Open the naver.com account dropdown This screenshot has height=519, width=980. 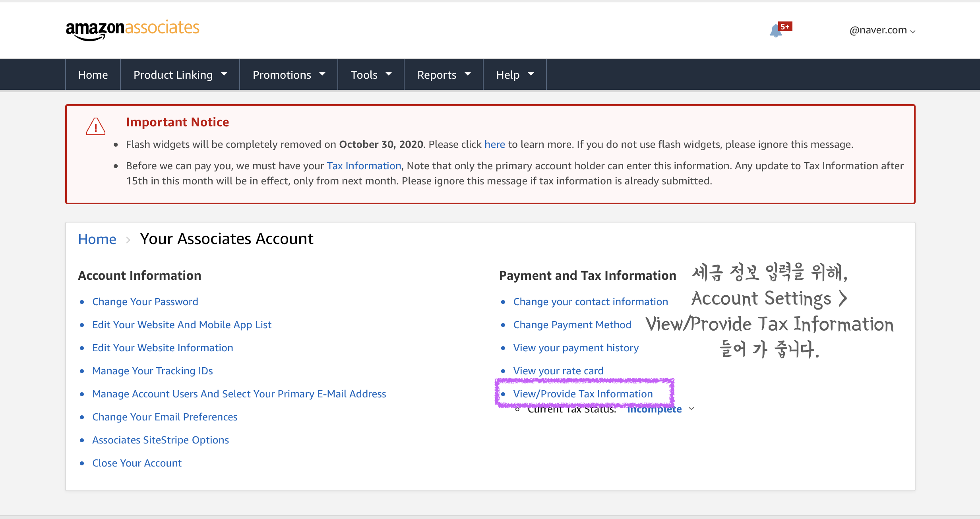[882, 30]
